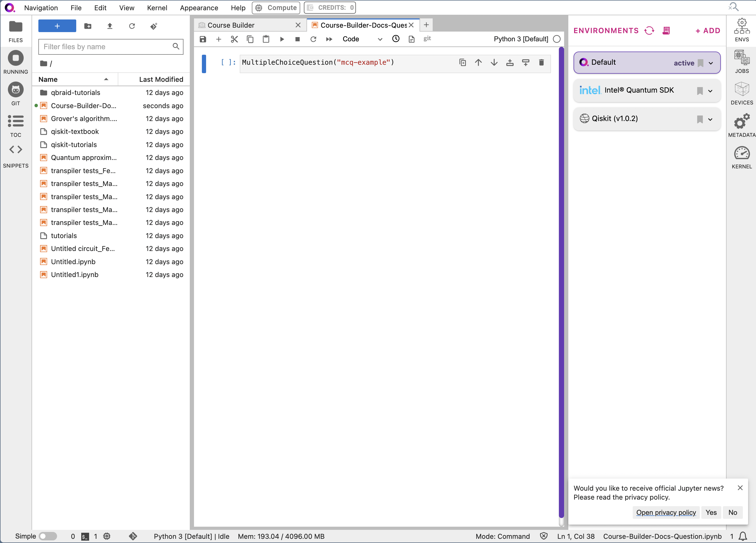Click + ADD to add an environment

tap(708, 31)
